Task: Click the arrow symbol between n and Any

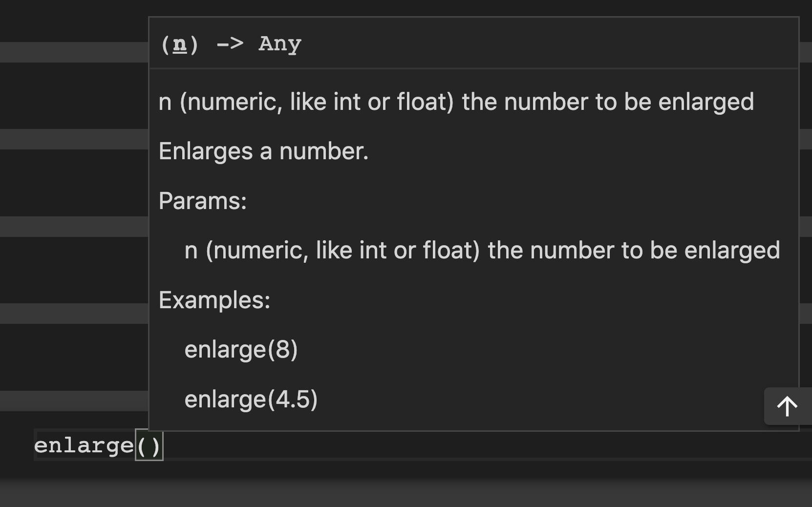Action: 230,43
